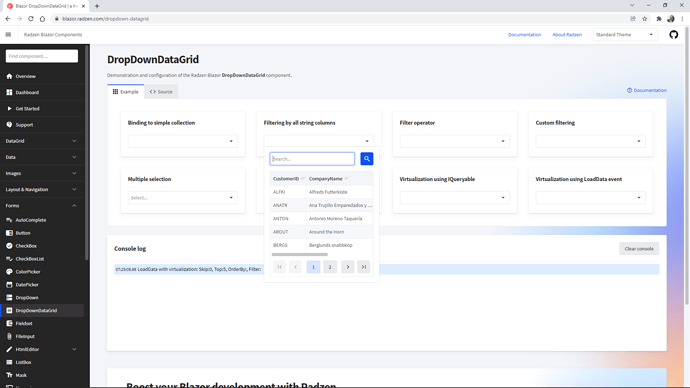Screen dimensions: 690x388
Task: Click the Search text field in popup
Action: [x=312, y=159]
